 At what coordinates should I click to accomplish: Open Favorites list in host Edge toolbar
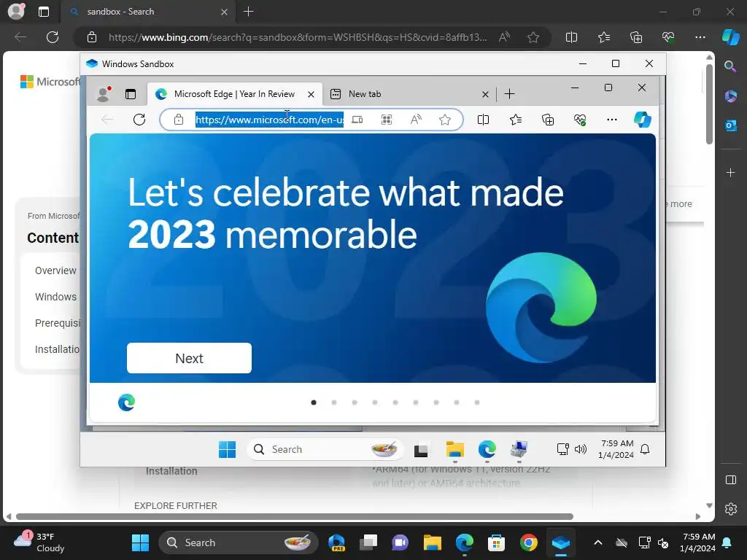(603, 37)
